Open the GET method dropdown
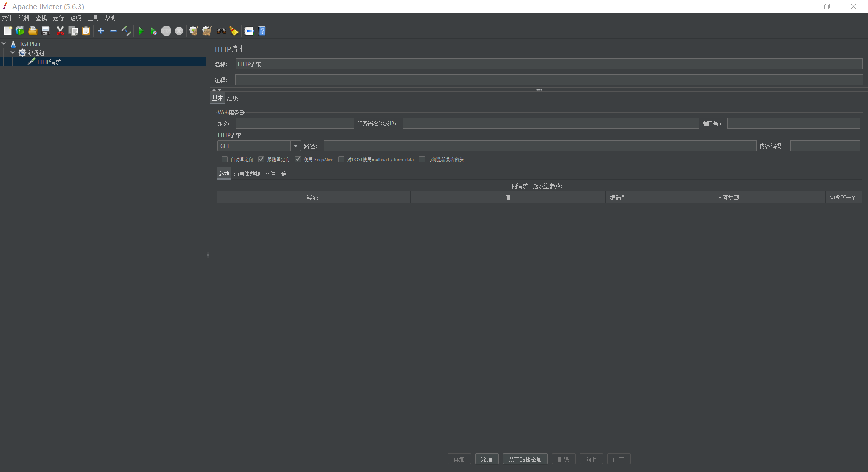This screenshot has width=868, height=472. pos(296,146)
